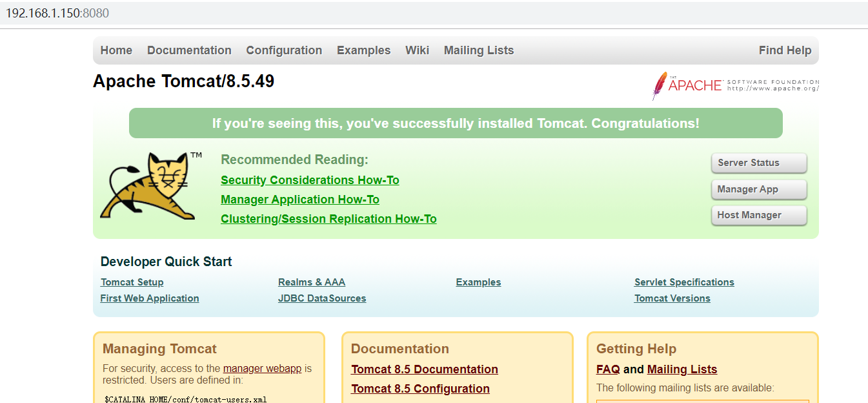Image resolution: width=868 pixels, height=403 pixels.
Task: Click the FAQ link under Getting Help
Action: click(x=607, y=369)
